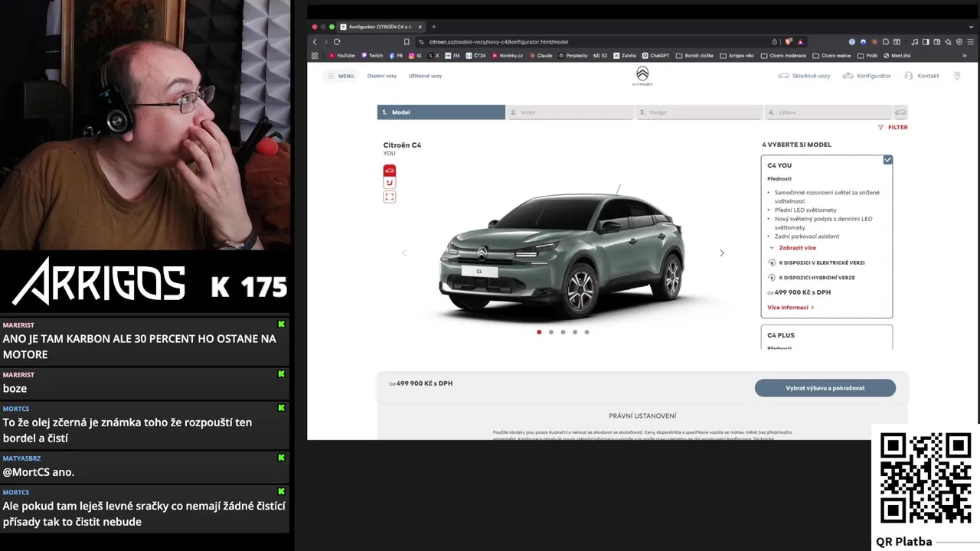The image size is (980, 551).
Task: Reload the page in the browser
Action: pyautogui.click(x=337, y=41)
